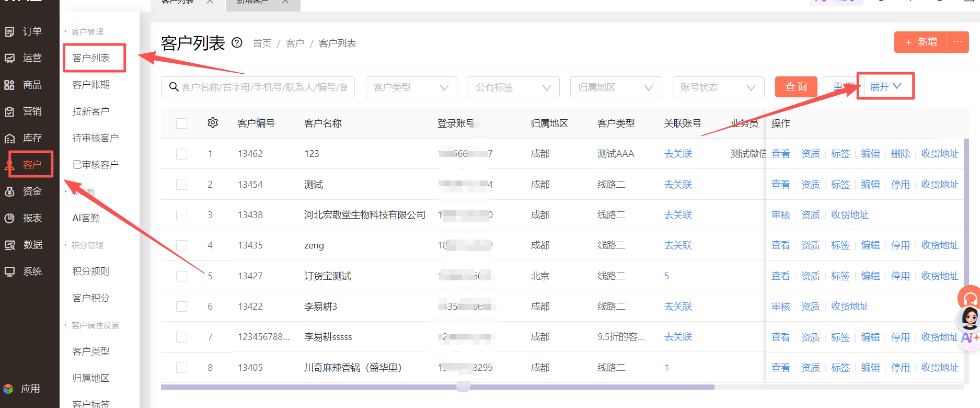Image resolution: width=980 pixels, height=408 pixels.
Task: Open the 客户类型 filter dropdown
Action: click(411, 87)
